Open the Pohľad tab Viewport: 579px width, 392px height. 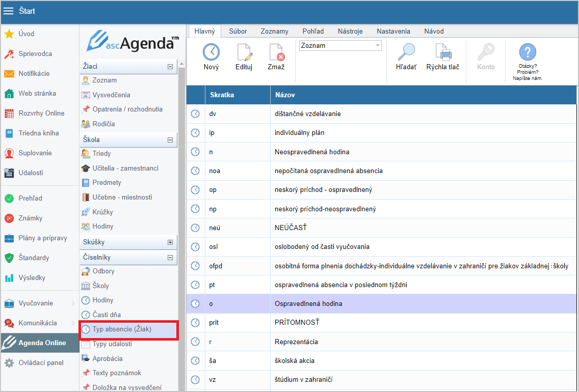313,32
